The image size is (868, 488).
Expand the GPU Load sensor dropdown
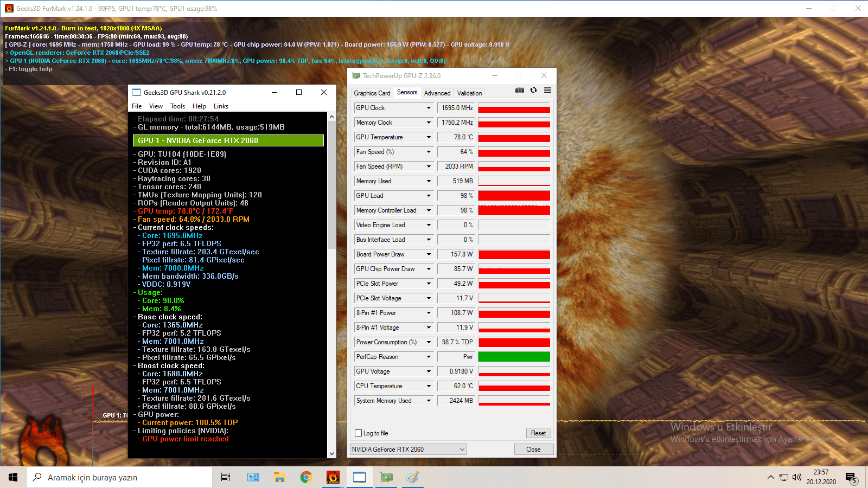[x=429, y=196]
